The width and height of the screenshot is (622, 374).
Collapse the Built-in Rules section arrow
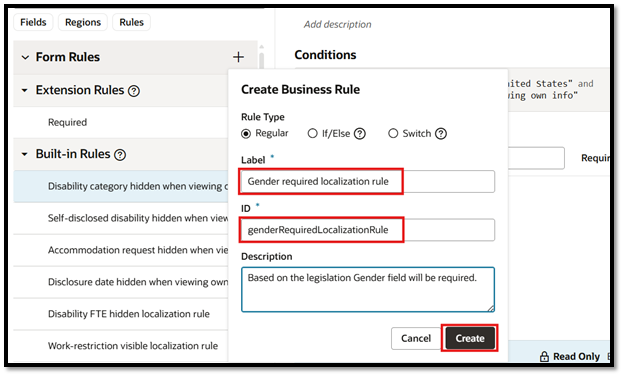[25, 154]
